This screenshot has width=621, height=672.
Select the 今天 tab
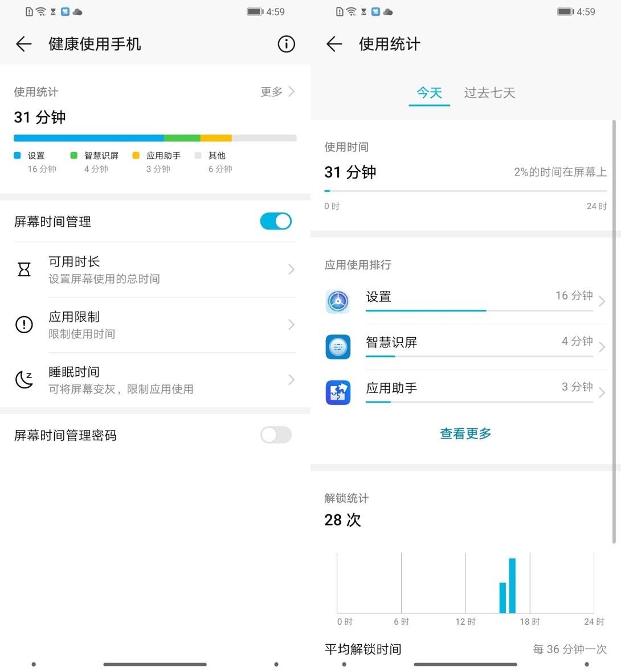pyautogui.click(x=429, y=93)
